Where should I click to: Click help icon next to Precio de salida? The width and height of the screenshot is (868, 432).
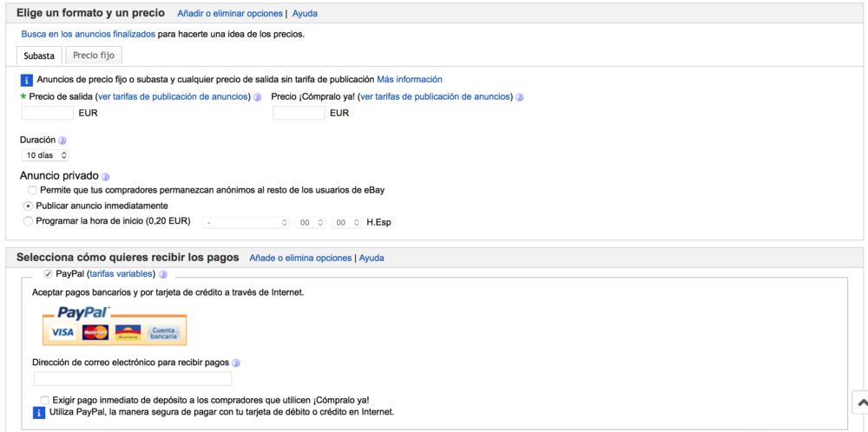258,97
